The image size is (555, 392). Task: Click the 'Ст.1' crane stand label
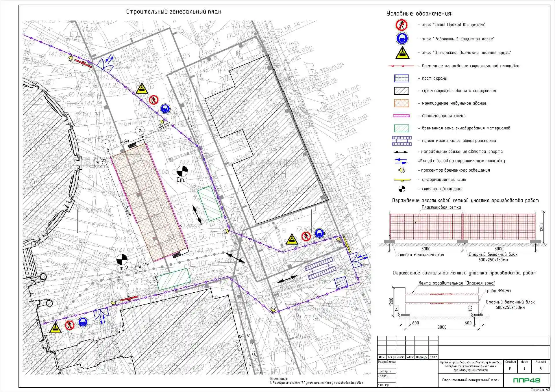(182, 180)
